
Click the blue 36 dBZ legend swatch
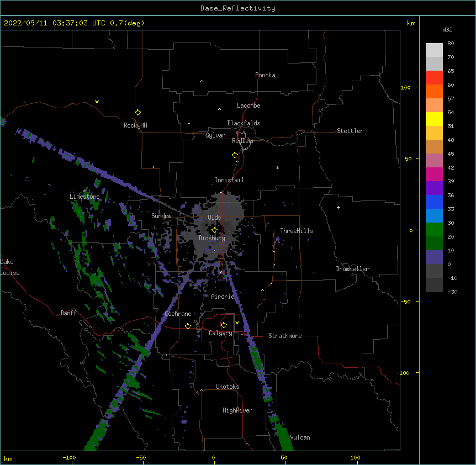434,202
